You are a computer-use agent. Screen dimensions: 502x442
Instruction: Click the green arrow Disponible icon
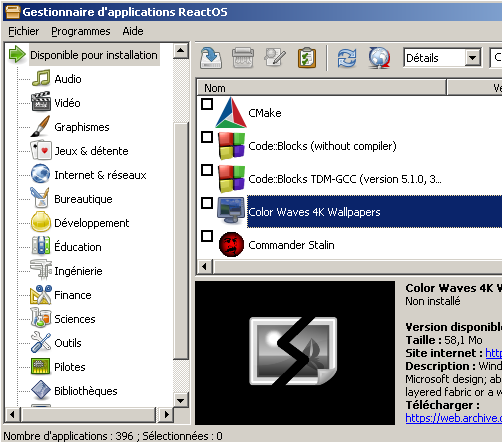click(17, 54)
